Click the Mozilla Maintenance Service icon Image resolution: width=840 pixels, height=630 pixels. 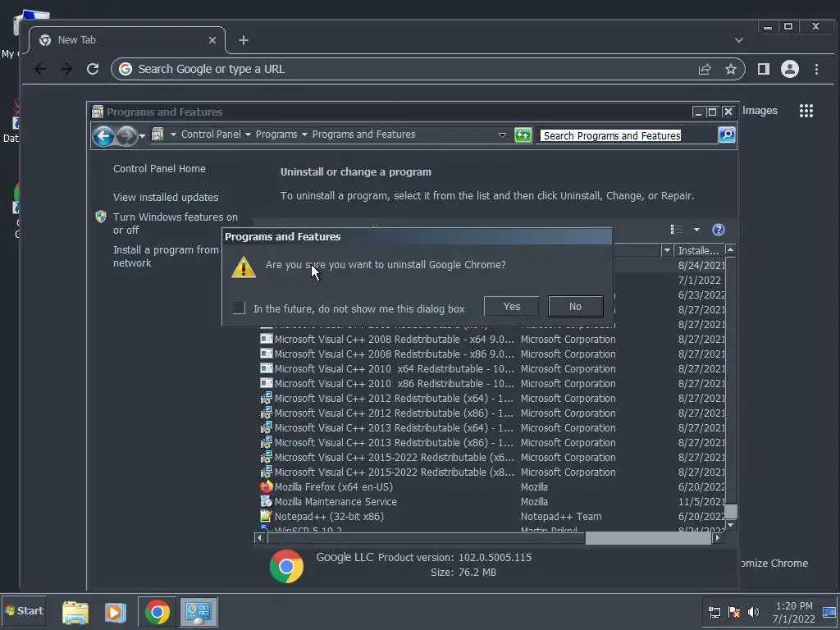click(x=267, y=501)
